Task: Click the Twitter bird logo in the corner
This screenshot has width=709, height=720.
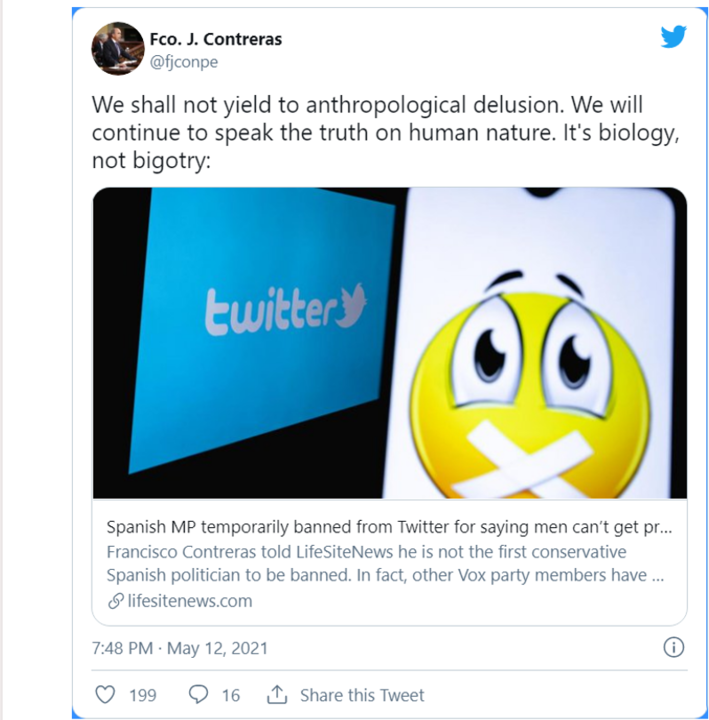Action: [674, 37]
